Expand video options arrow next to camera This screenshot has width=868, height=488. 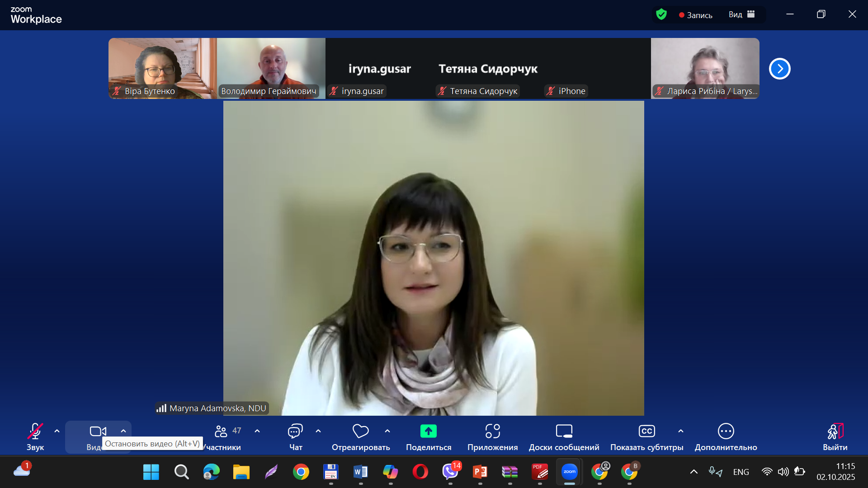tap(123, 431)
